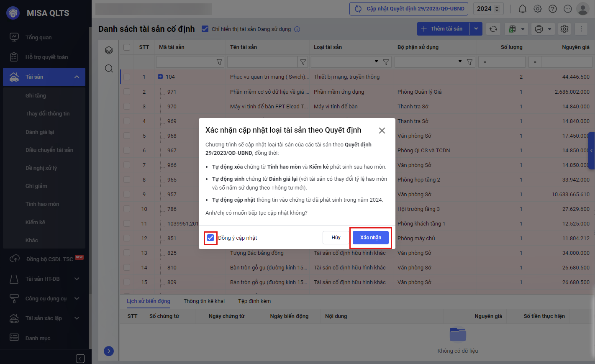Open the Bộ phận sử dụng filter dropdown

point(460,62)
